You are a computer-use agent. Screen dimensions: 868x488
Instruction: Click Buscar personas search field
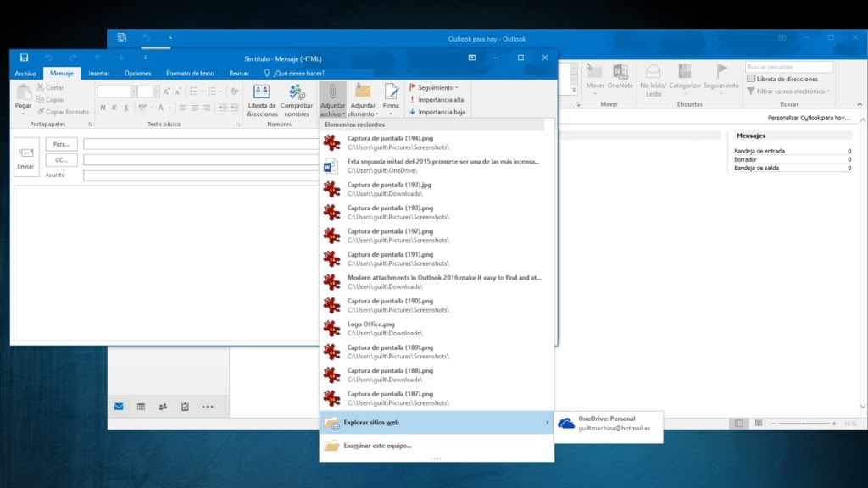point(788,67)
